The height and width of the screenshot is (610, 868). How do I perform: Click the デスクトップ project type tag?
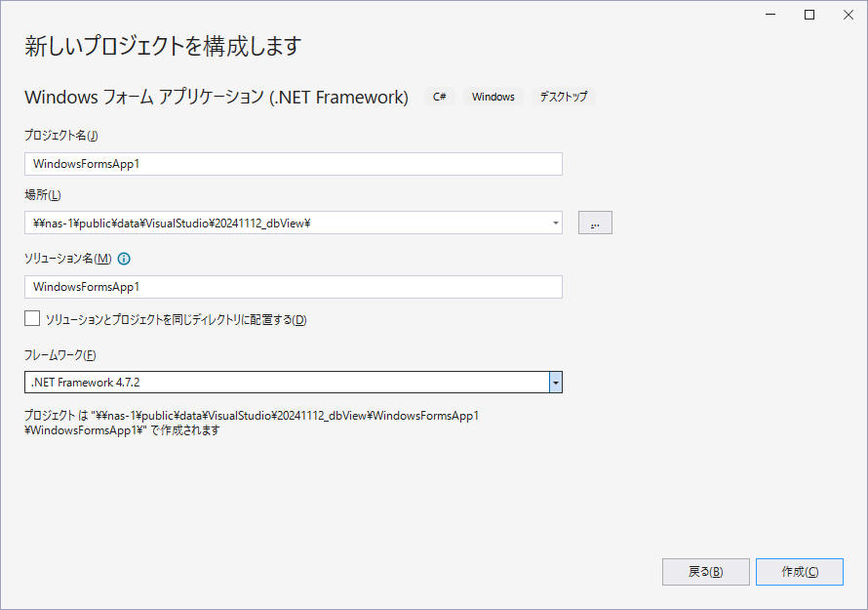click(x=564, y=97)
